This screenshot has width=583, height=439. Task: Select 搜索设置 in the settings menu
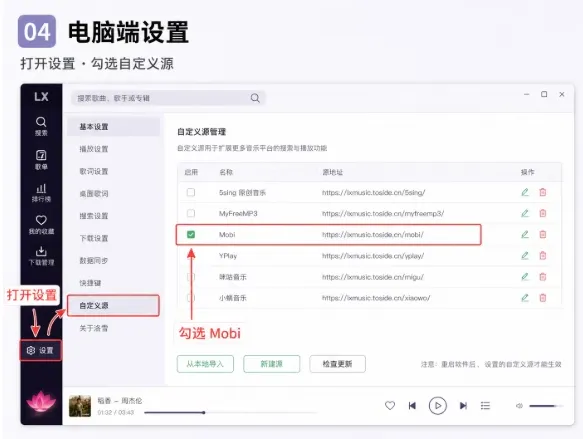click(94, 216)
